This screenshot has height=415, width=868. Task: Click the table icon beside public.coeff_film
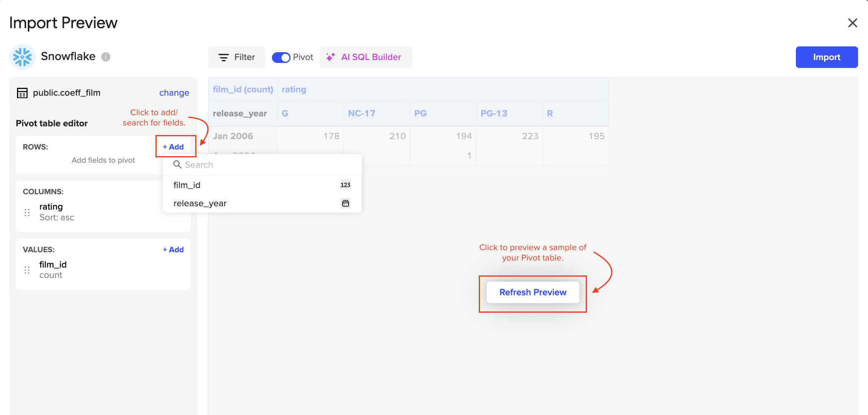pos(22,93)
